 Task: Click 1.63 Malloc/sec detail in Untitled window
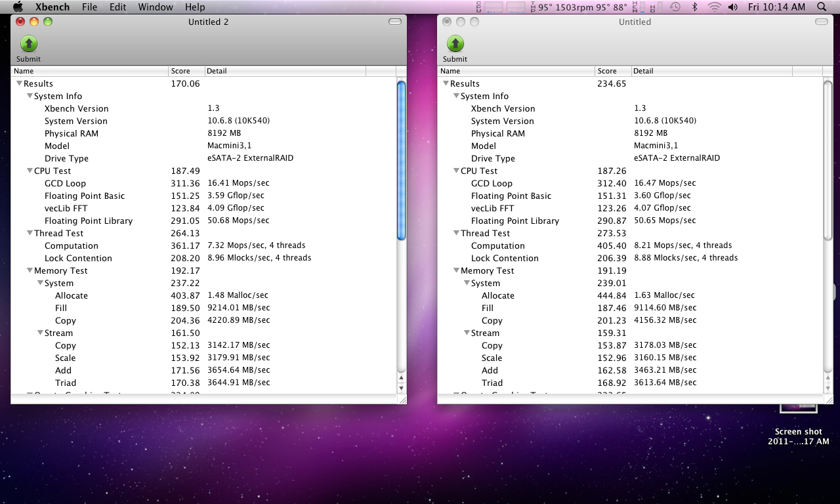point(664,295)
